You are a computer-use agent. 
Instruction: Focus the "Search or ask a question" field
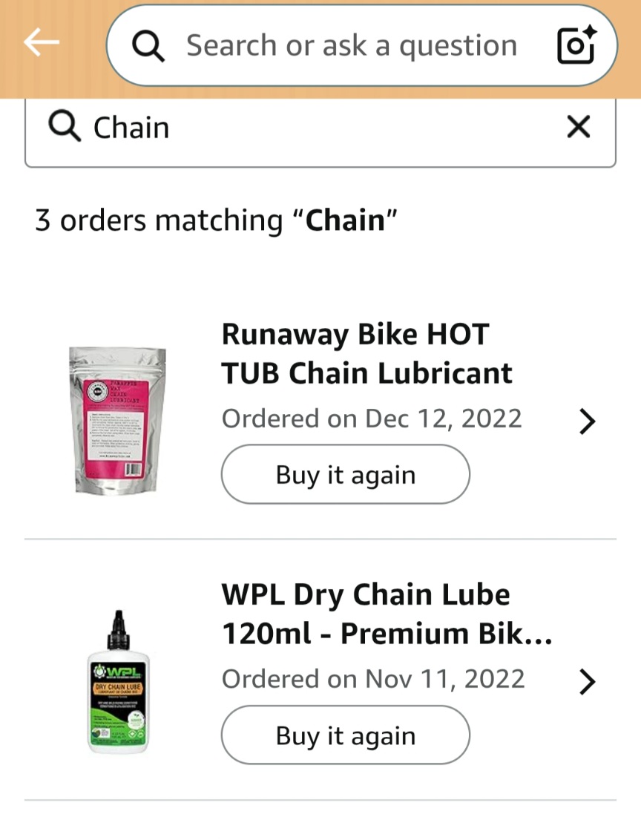click(x=351, y=46)
